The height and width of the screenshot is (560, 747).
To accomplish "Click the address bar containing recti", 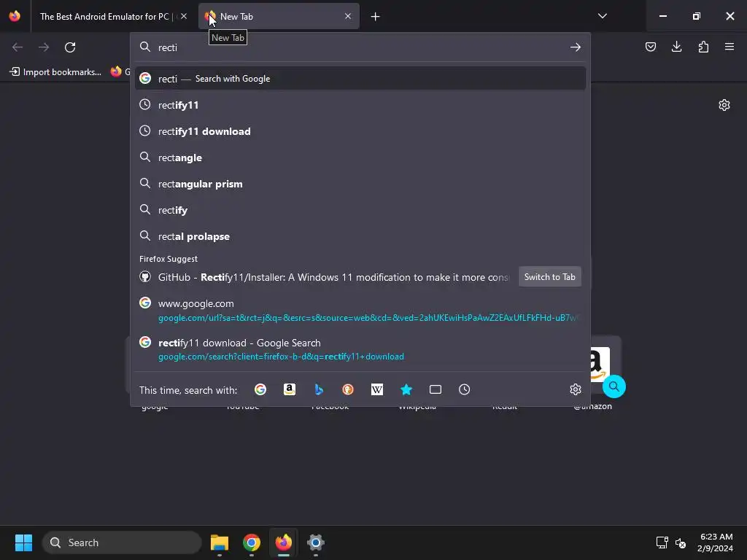I will (x=360, y=47).
